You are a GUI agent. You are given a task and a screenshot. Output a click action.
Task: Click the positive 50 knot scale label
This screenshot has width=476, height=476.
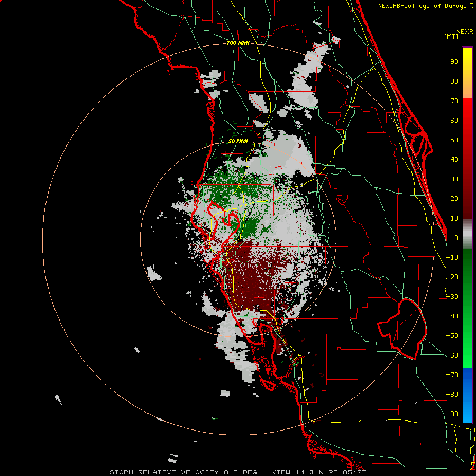454,140
